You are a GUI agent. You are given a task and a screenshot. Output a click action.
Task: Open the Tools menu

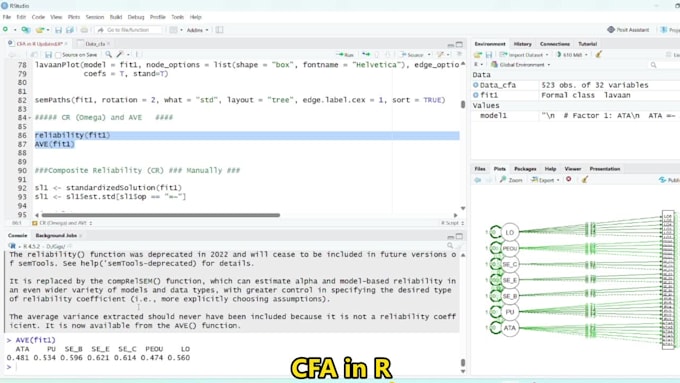pyautogui.click(x=177, y=17)
